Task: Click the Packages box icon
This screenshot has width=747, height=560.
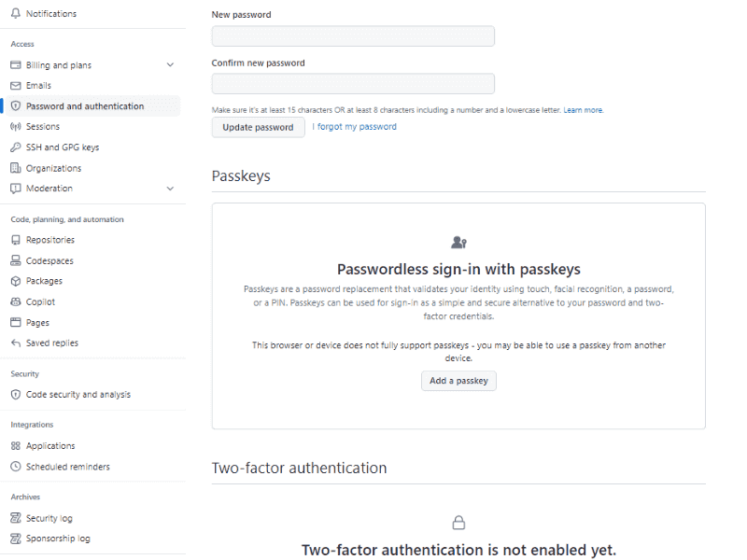Action: click(x=16, y=281)
